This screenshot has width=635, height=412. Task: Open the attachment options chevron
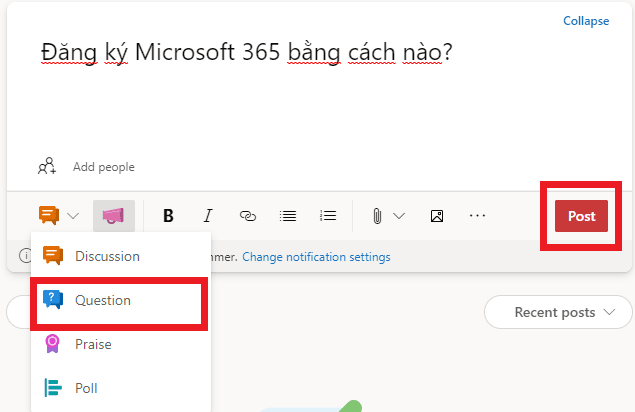point(399,216)
